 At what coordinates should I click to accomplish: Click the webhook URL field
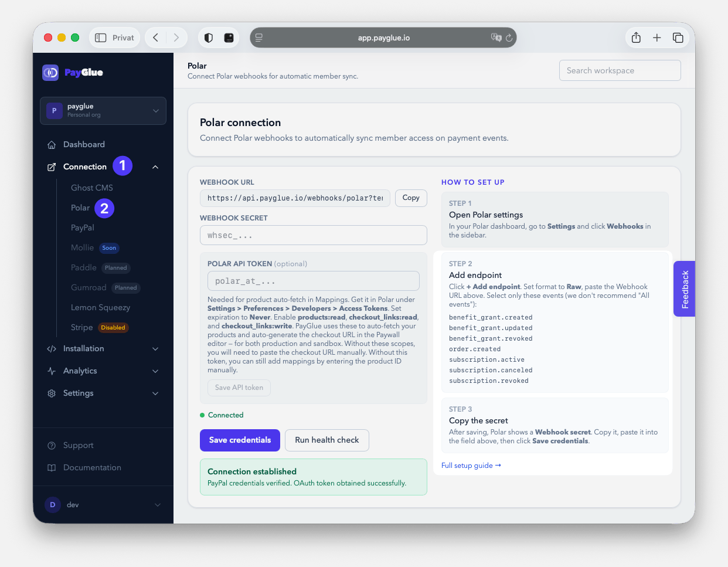tap(295, 198)
